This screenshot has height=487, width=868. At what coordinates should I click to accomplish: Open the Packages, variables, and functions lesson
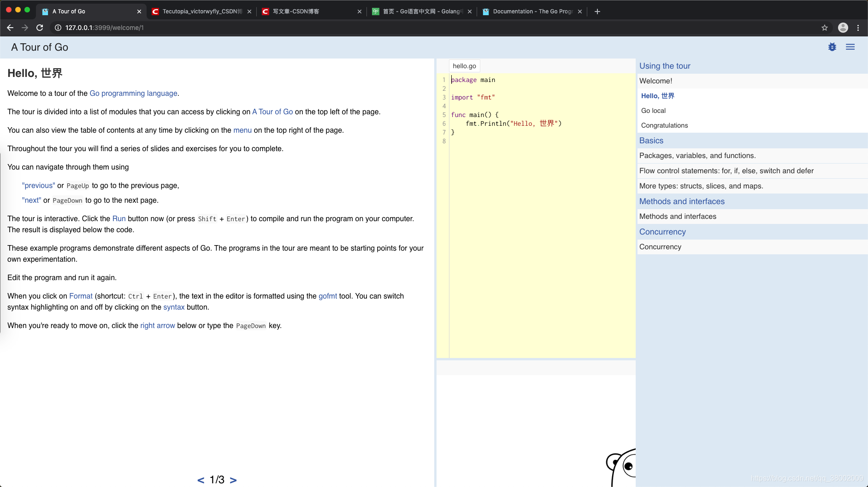697,155
